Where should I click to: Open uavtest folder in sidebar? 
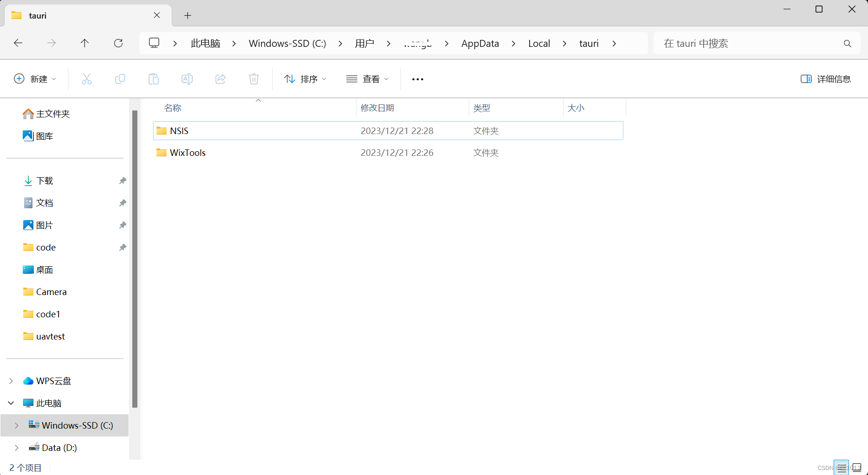click(x=44, y=336)
